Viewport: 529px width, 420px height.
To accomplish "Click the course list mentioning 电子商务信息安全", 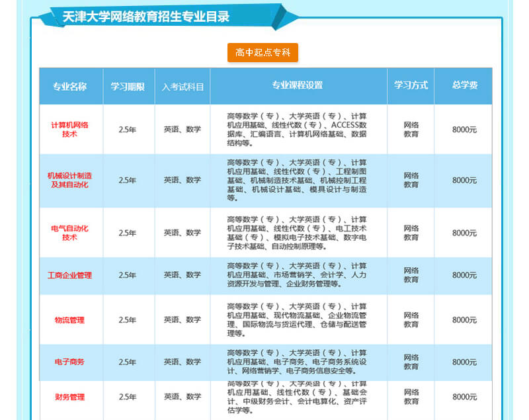I will tap(297, 362).
